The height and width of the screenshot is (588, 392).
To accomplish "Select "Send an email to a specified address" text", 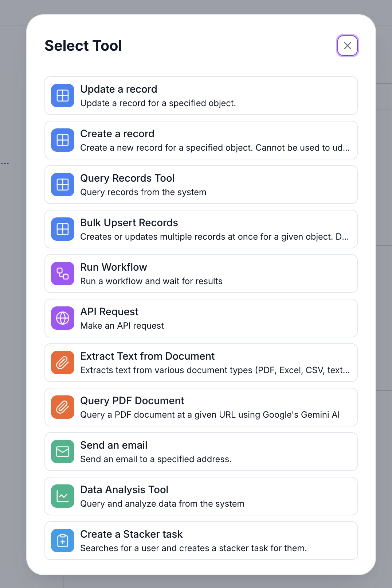I will tap(156, 459).
